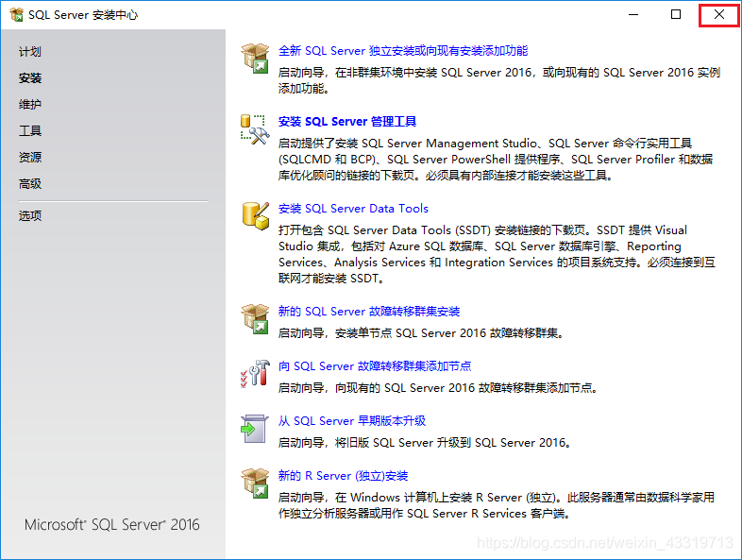Image resolution: width=742 pixels, height=560 pixels.
Task: Click the Microsoft SQL Server 2016 branding text
Action: (111, 524)
